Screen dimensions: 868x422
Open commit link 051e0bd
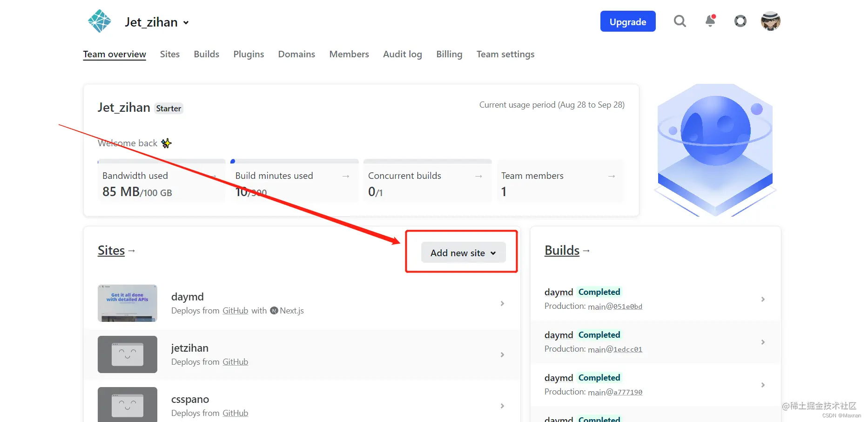click(628, 306)
